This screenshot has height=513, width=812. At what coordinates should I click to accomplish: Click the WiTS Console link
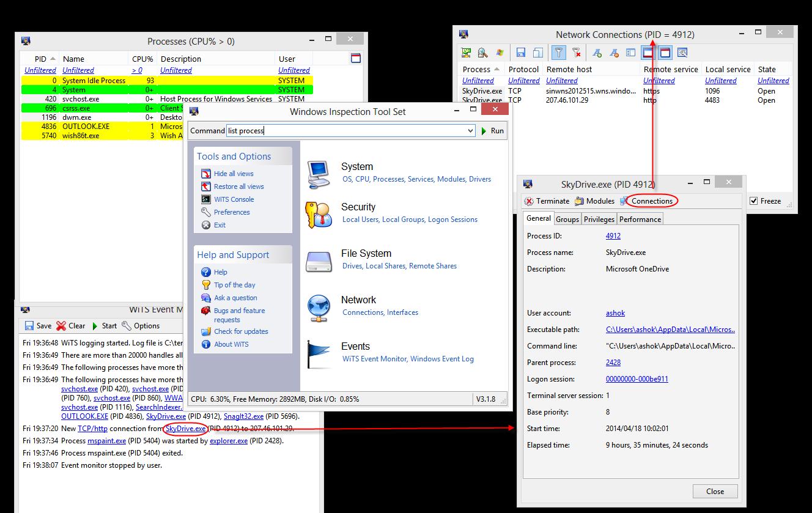(234, 199)
